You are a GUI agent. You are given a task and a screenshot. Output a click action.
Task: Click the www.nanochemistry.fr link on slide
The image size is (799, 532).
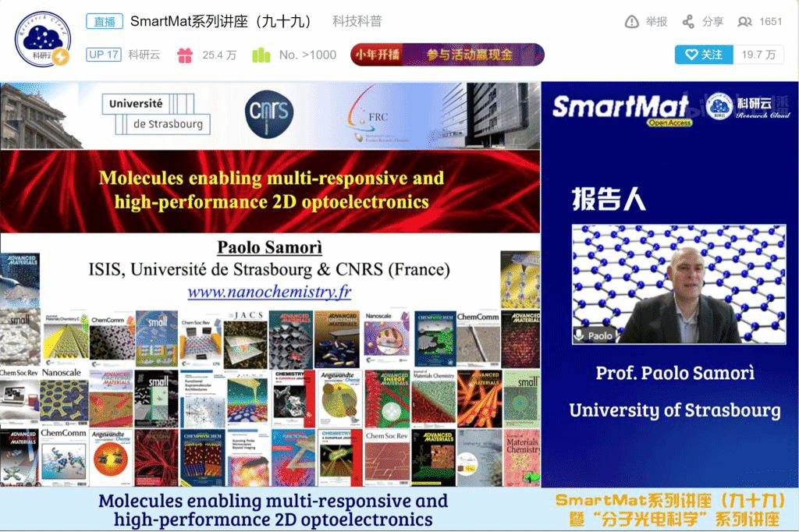(269, 293)
